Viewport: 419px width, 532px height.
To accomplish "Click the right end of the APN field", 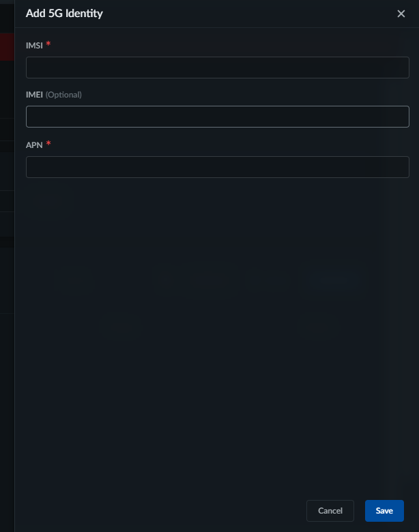I will pyautogui.click(x=399, y=167).
